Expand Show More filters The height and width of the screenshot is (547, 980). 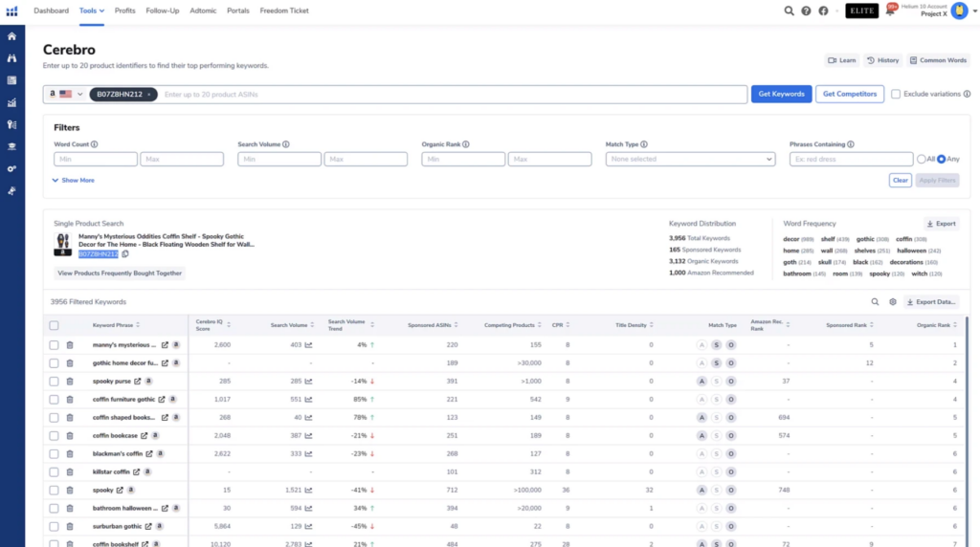(73, 181)
